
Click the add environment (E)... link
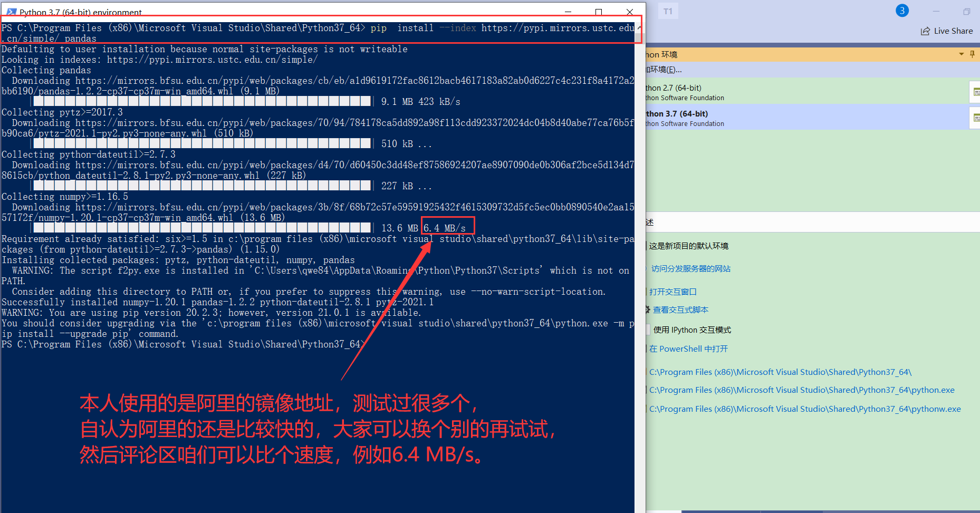click(x=664, y=70)
